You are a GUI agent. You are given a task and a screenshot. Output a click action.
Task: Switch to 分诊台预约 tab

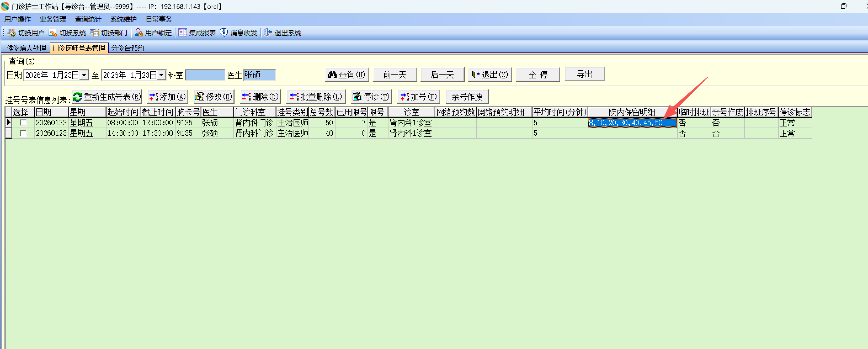tap(128, 48)
